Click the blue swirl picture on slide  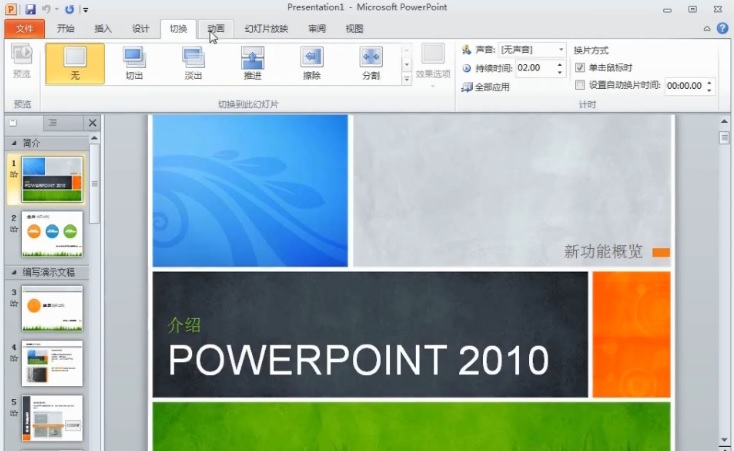(250, 191)
